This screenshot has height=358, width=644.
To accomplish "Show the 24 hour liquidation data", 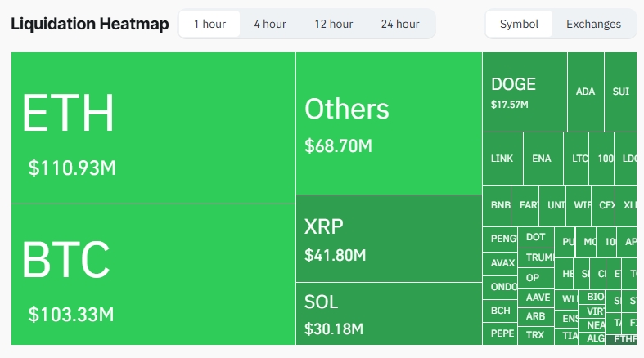I will [x=400, y=24].
